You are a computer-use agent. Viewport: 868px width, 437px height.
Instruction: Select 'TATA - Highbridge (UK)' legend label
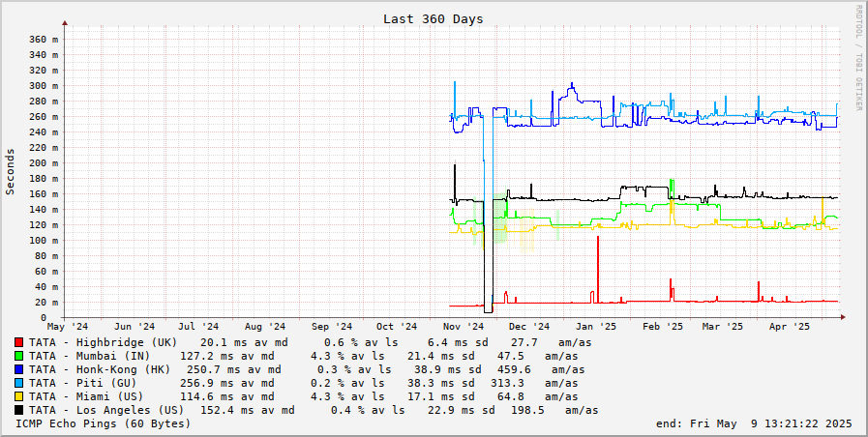(103, 342)
